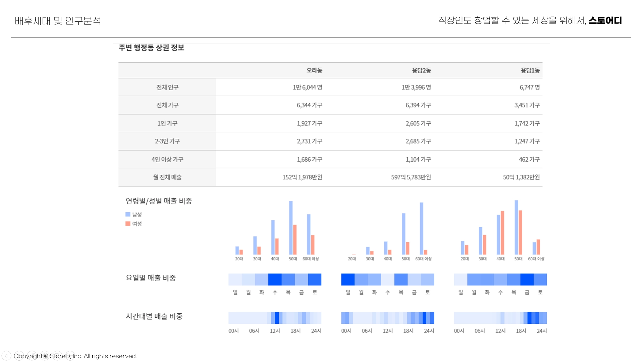Viewport: 644px width, 362px height.
Task: Open the more slideshow options ellipsis icon
Action: (x=70, y=356)
